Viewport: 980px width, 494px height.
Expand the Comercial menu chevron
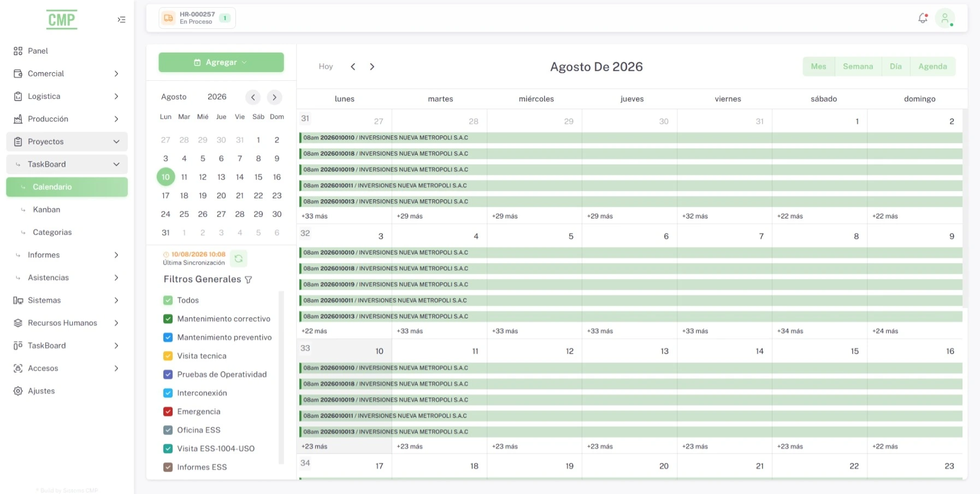(x=116, y=74)
